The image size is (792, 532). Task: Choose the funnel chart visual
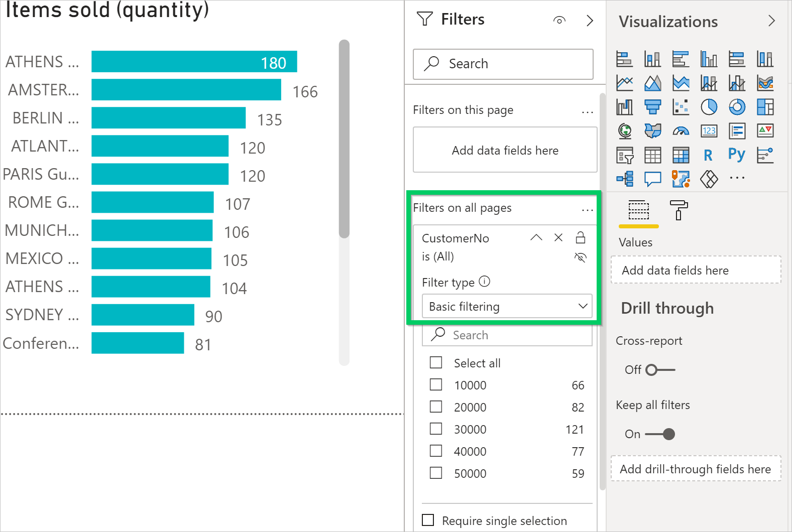(652, 107)
